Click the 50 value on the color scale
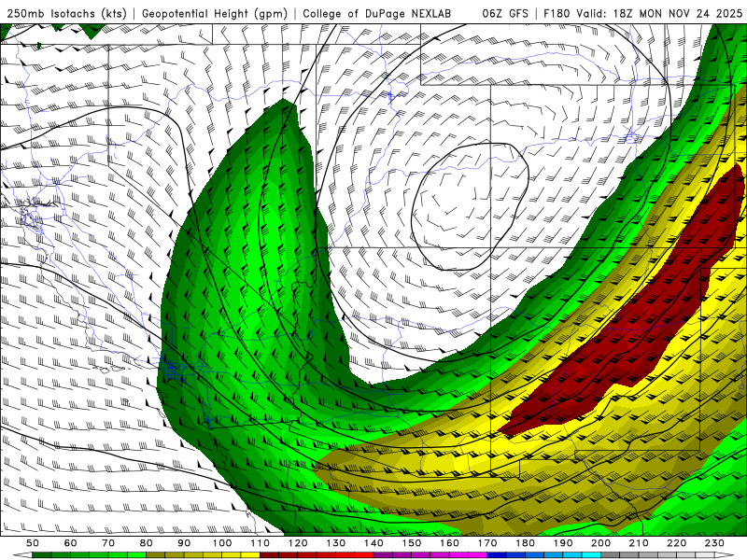 tap(33, 543)
